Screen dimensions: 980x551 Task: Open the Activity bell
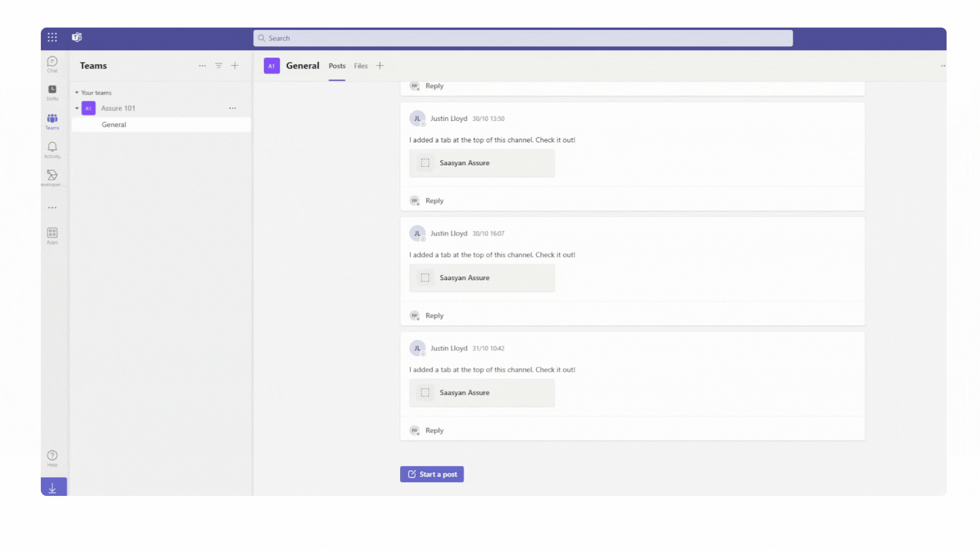[52, 150]
